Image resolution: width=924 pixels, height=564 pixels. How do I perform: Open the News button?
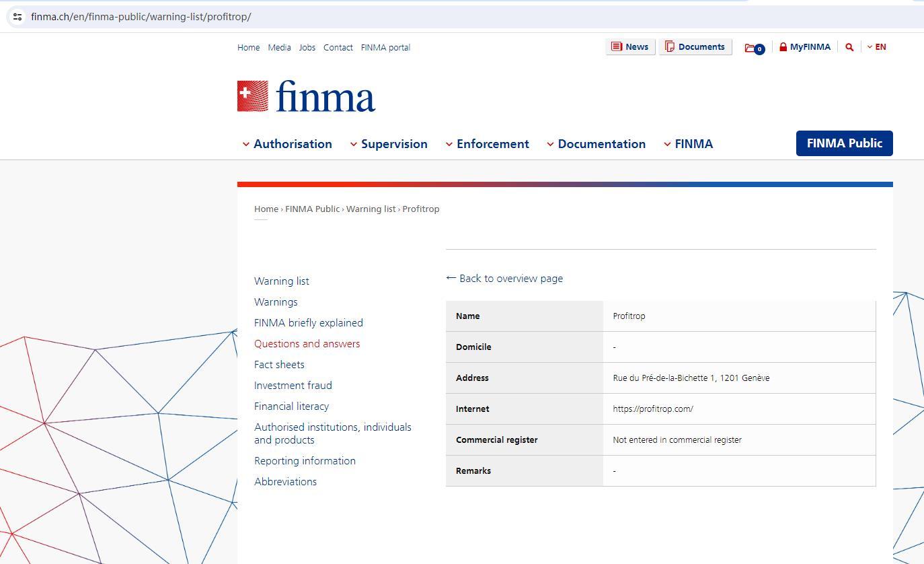pyautogui.click(x=630, y=47)
